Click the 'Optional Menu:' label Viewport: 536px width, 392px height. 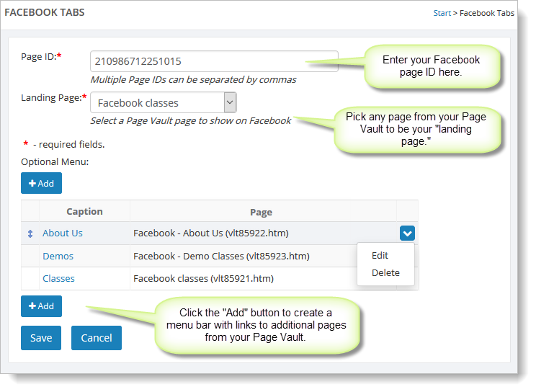click(x=55, y=162)
